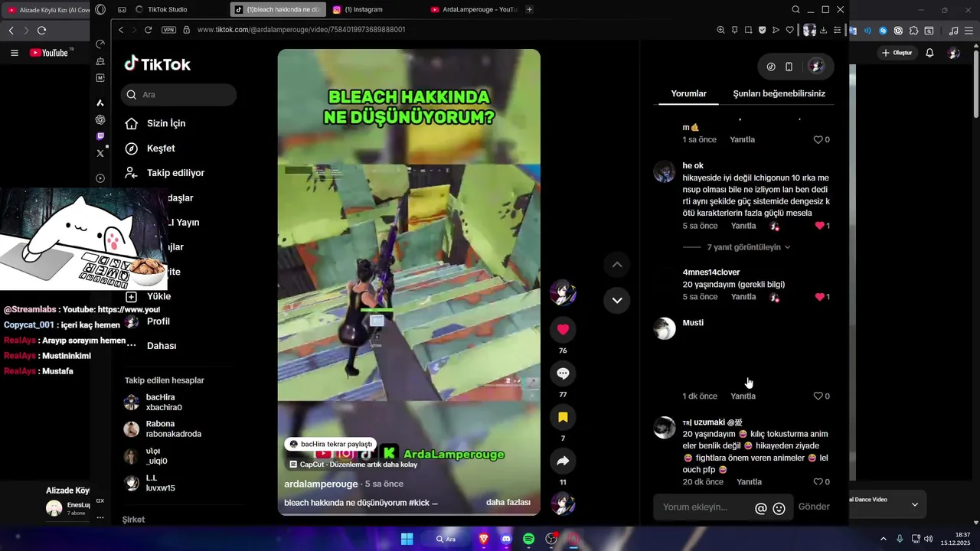Share the video using the arrow icon
Image resolution: width=980 pixels, height=551 pixels.
[563, 461]
